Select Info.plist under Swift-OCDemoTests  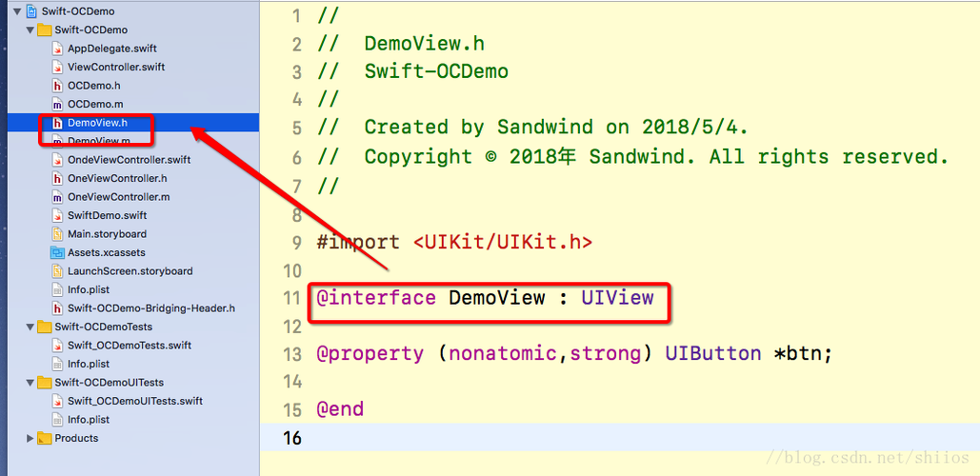click(89, 364)
